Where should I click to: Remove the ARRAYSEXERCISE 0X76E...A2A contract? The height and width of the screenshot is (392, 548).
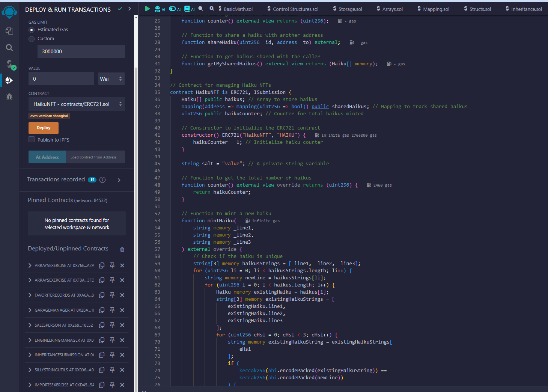122,265
